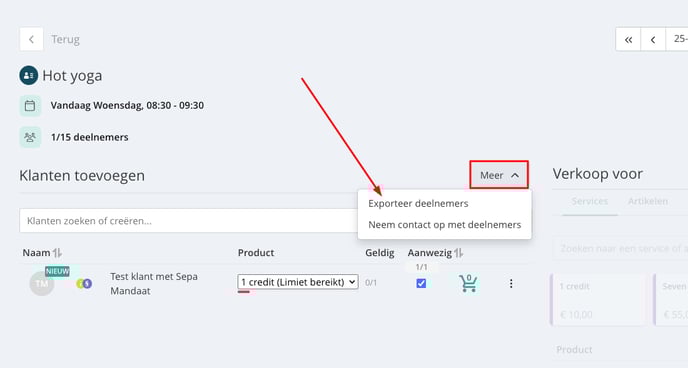Open the 1 credit product dropdown
The width and height of the screenshot is (688, 368).
298,282
